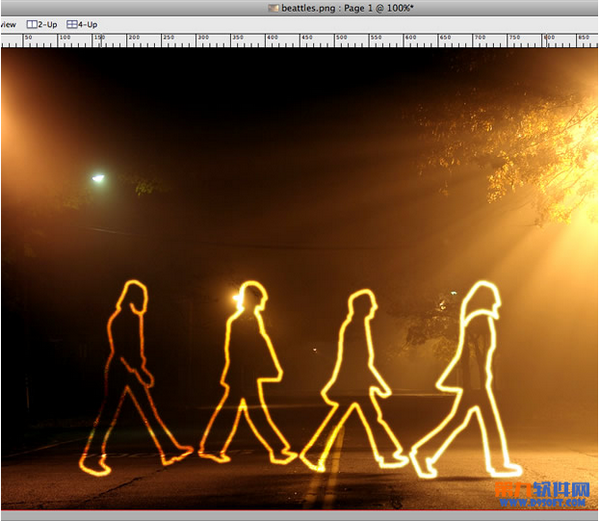Click the street lamp light at upper left

[98, 178]
